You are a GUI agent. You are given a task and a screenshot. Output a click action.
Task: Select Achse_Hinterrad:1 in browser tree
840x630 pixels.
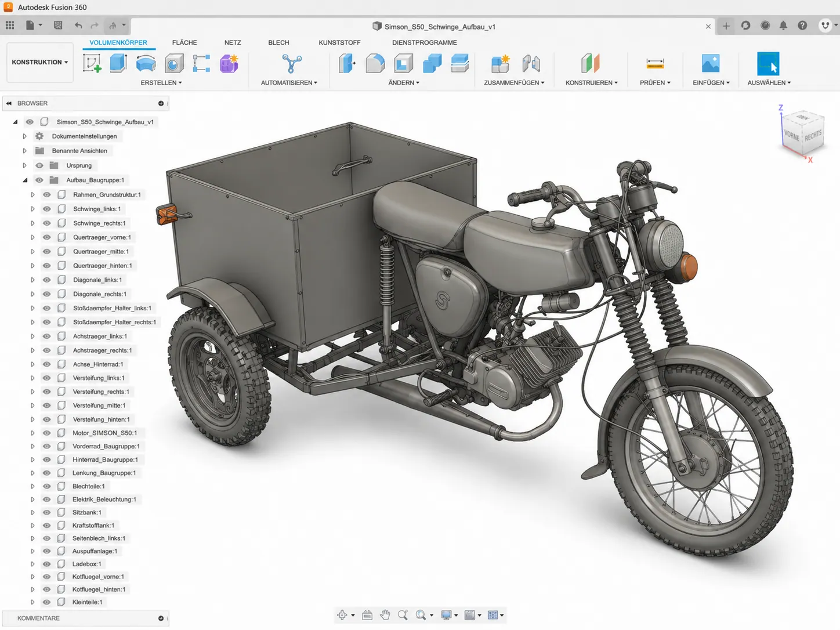(98, 364)
